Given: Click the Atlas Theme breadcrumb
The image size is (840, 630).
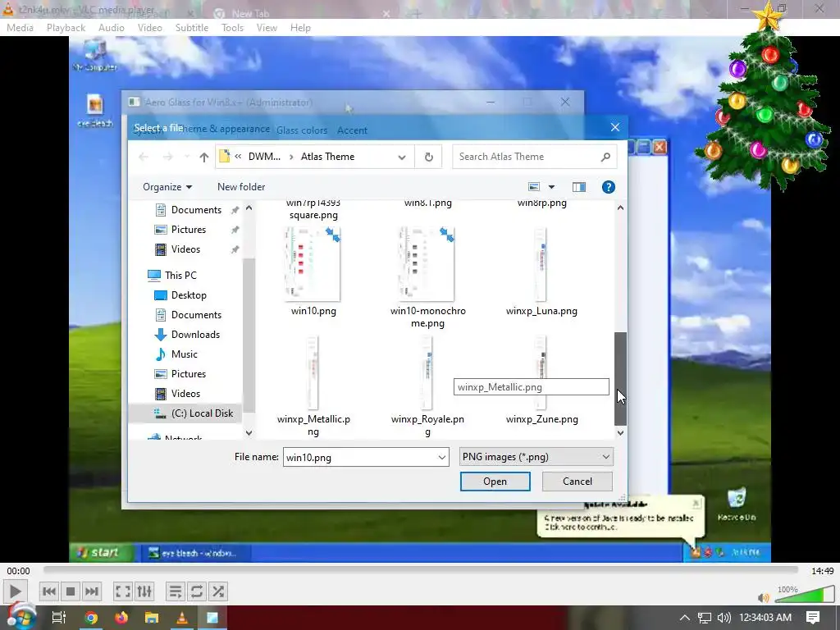Looking at the screenshot, I should click(327, 157).
